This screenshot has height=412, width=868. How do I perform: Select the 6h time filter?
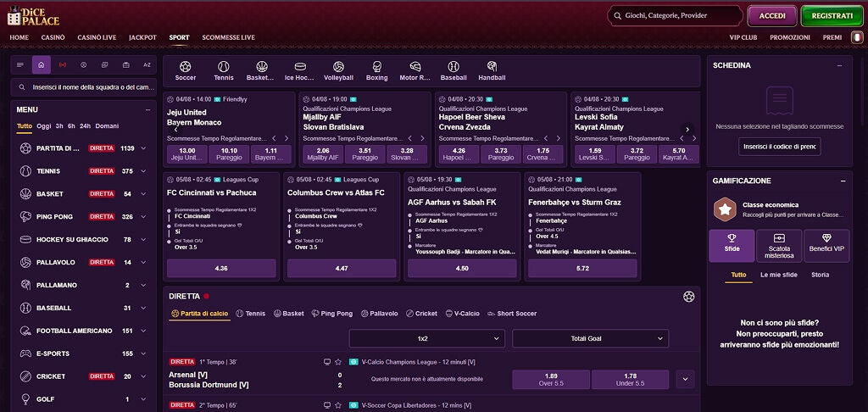pyautogui.click(x=71, y=125)
